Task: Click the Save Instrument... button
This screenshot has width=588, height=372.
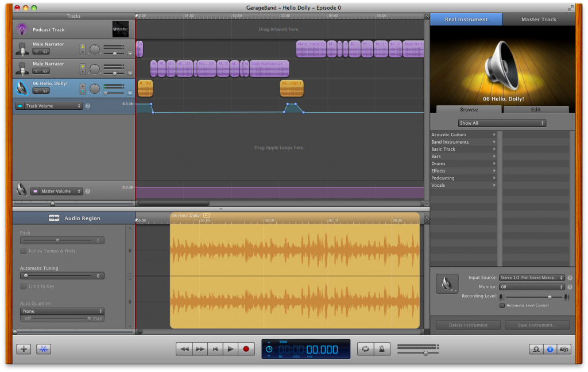Action: coord(537,325)
